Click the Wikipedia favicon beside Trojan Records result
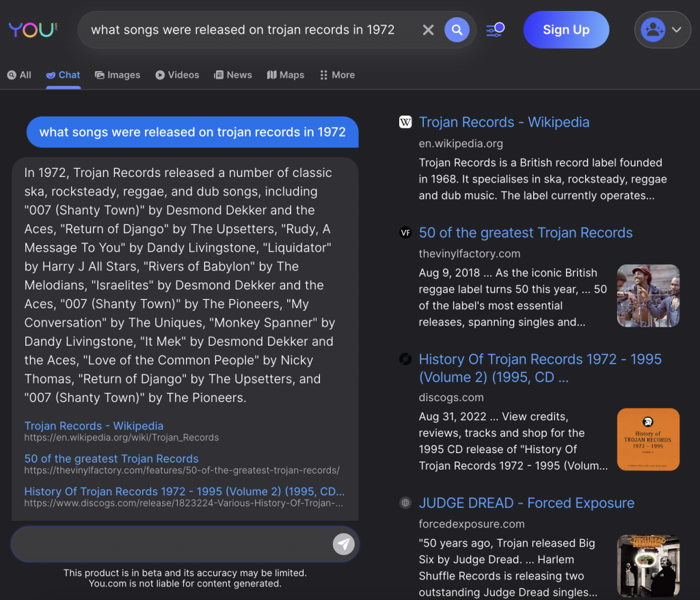Image resolution: width=700 pixels, height=600 pixels. coord(405,122)
